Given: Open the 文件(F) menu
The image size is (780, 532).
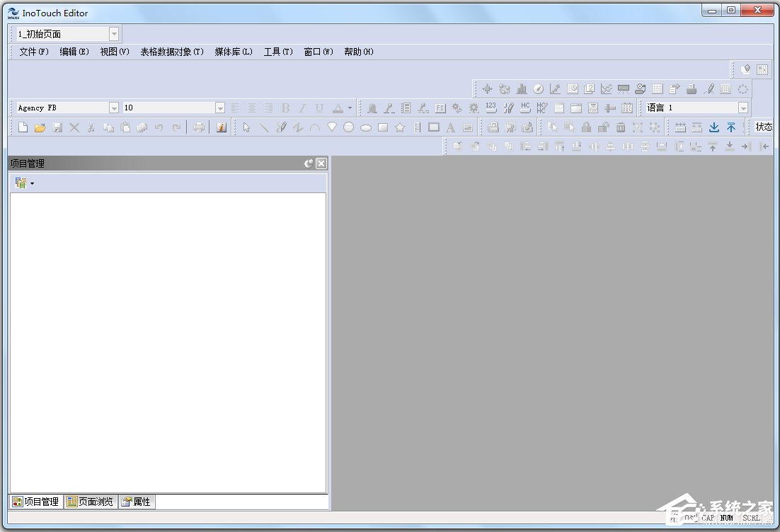Looking at the screenshot, I should point(34,52).
